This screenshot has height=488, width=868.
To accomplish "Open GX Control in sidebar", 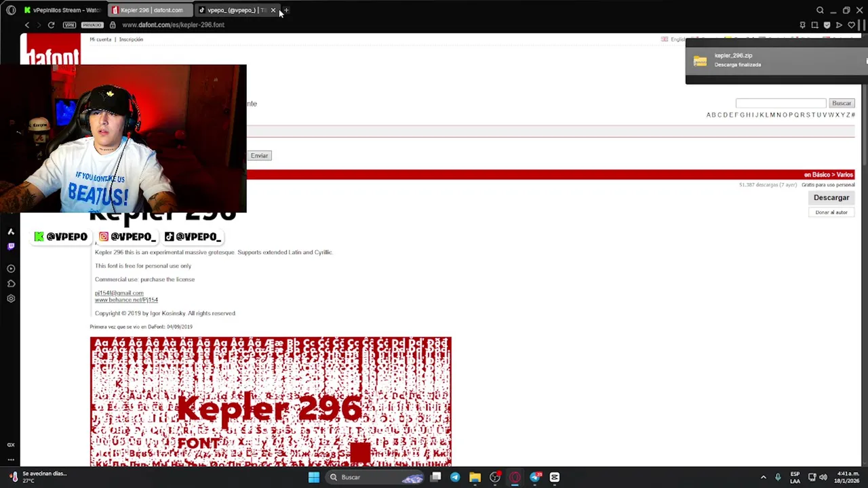I will (11, 445).
